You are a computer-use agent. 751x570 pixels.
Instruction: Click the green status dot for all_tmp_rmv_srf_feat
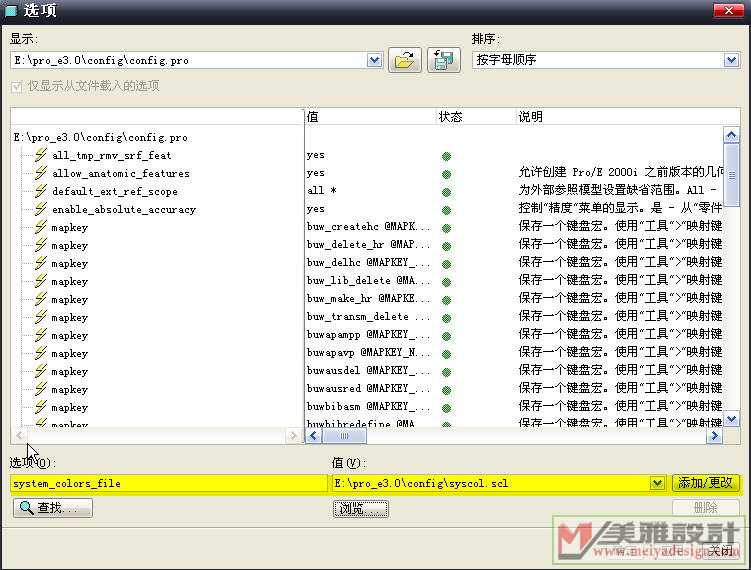click(446, 156)
